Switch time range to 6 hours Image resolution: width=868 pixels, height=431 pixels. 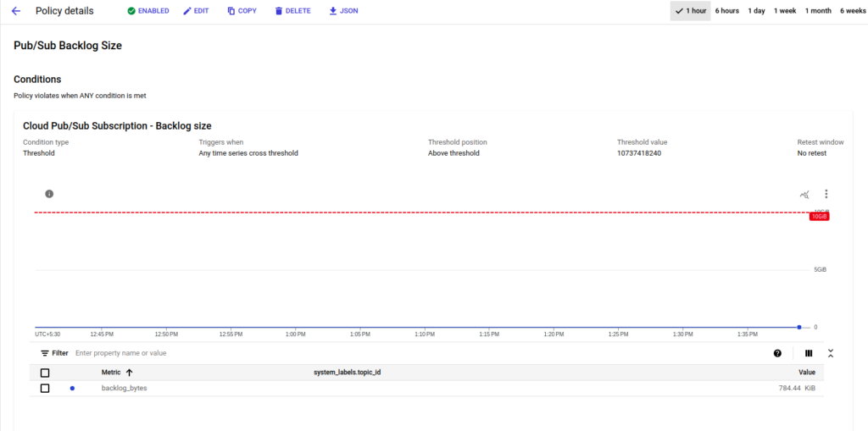pyautogui.click(x=726, y=11)
